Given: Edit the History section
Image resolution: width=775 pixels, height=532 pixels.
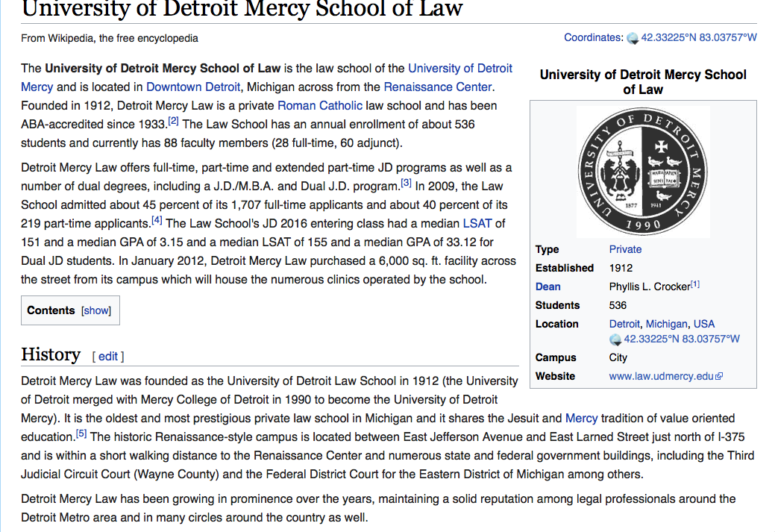Looking at the screenshot, I should pyautogui.click(x=108, y=357).
